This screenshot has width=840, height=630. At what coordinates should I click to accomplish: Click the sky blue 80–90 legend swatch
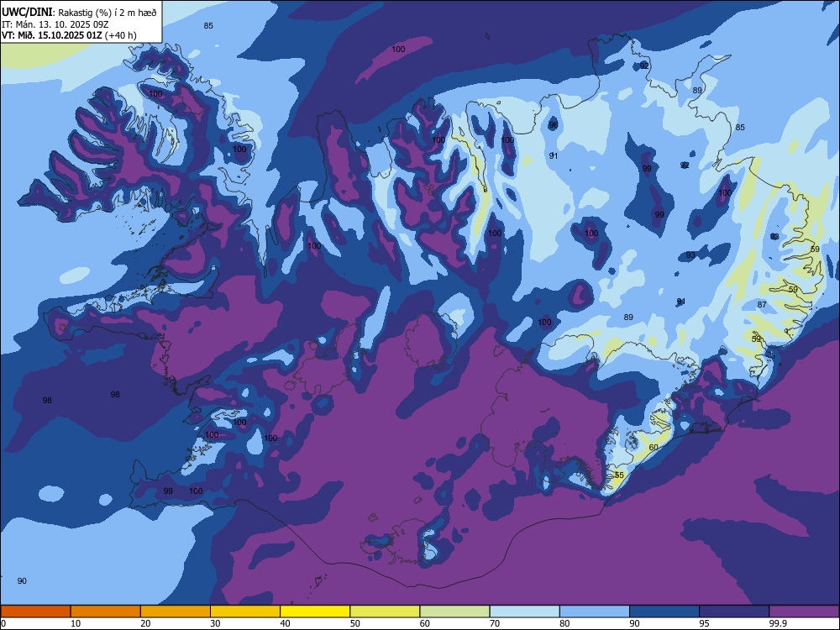(x=595, y=612)
